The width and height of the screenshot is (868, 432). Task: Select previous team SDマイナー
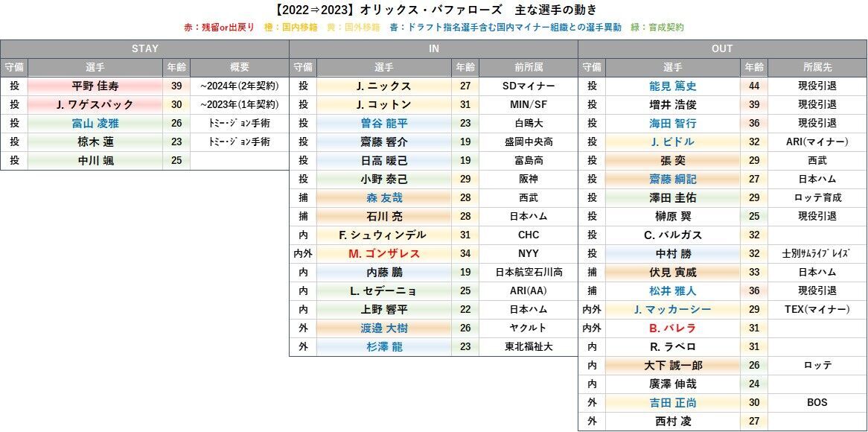pos(528,86)
